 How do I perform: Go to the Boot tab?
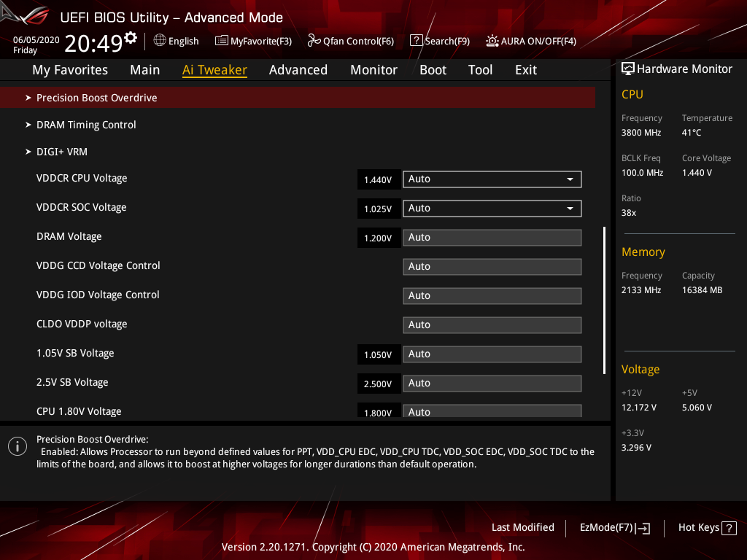click(x=433, y=70)
